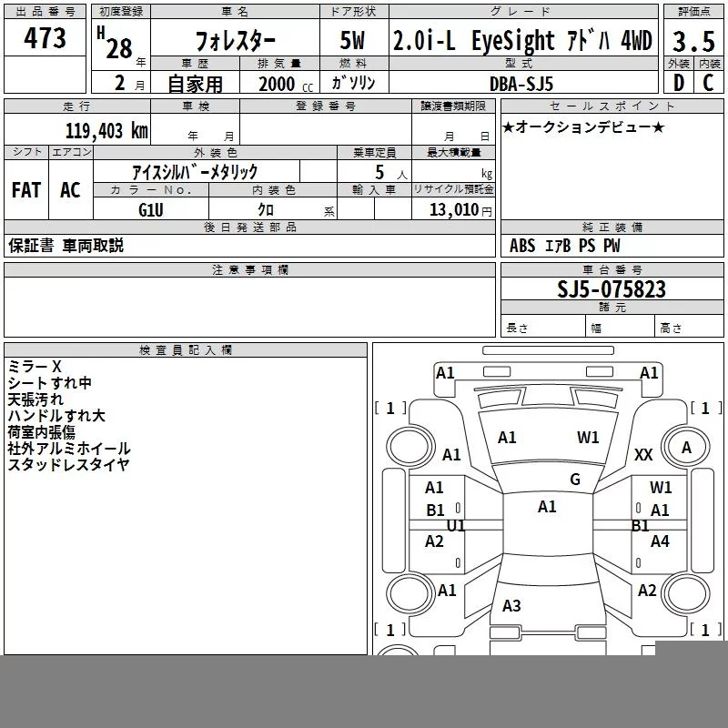Select the inspector note "ハンドルすれ大"
728x728 pixels.
point(56,415)
